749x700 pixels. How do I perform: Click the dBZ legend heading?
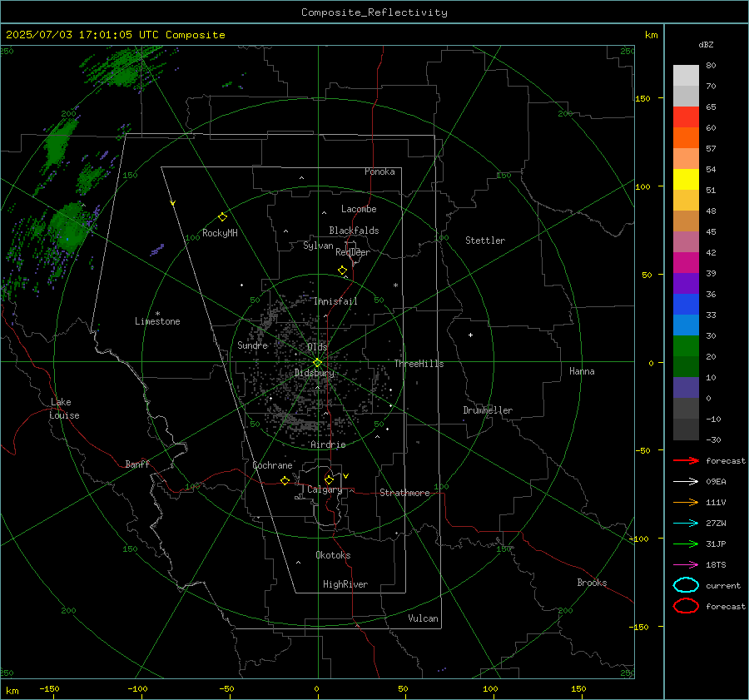pos(706,44)
